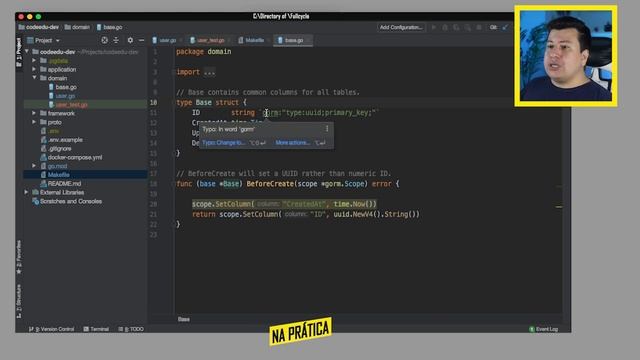Expand the application folder arrow

[34, 69]
